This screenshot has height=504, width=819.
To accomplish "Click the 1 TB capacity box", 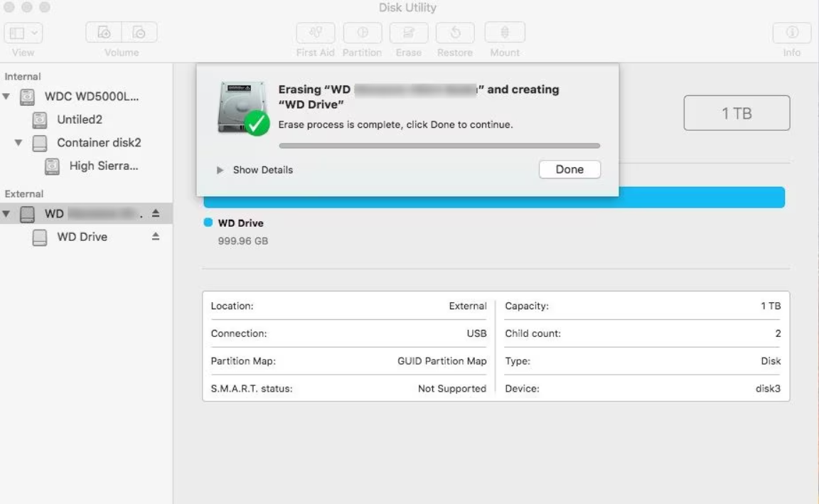I will pos(737,113).
